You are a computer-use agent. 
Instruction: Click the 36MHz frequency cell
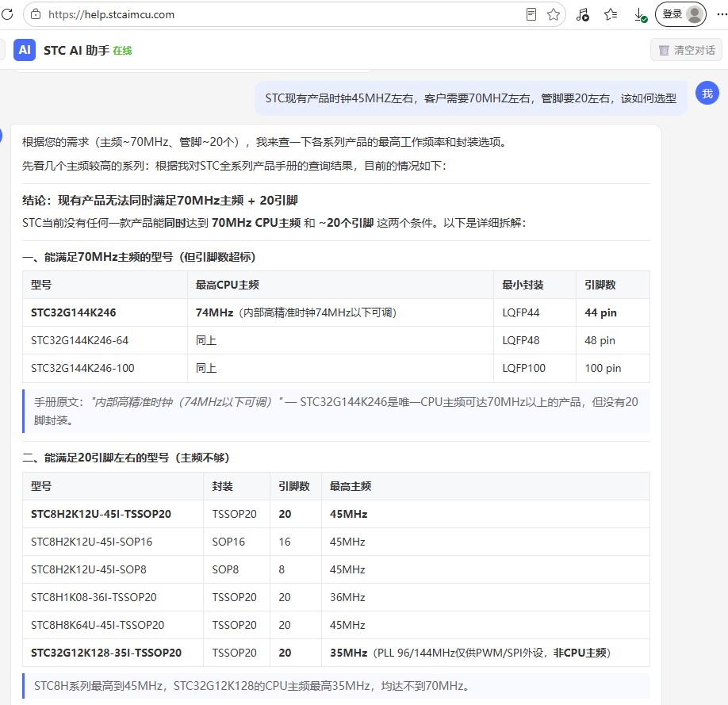485,597
